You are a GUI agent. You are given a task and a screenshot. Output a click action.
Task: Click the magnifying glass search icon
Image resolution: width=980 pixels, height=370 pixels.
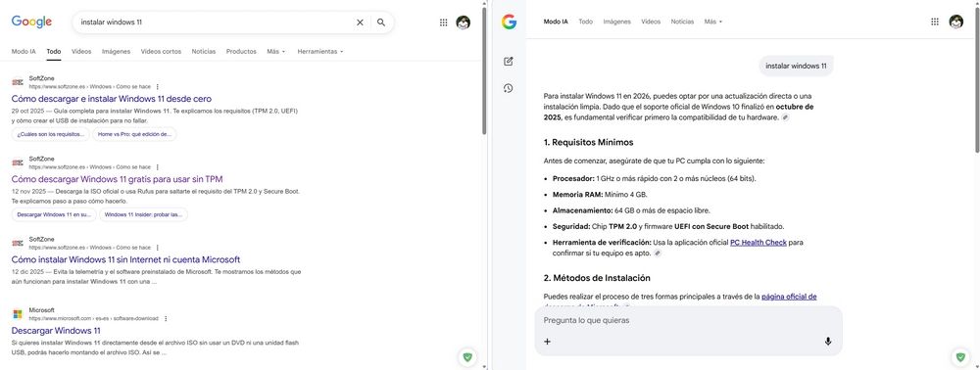(381, 23)
